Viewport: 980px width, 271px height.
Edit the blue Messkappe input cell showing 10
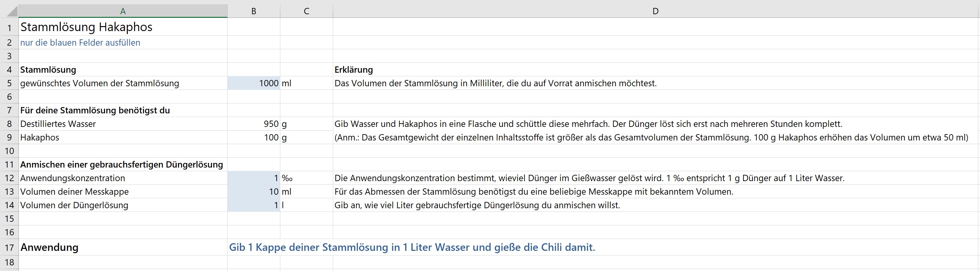pyautogui.click(x=254, y=191)
